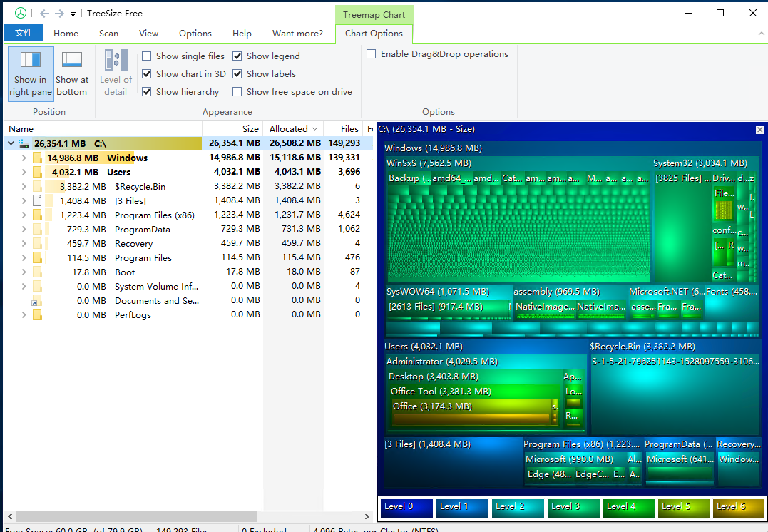Click the horizontal scrollbar right arrow

pyautogui.click(x=367, y=516)
